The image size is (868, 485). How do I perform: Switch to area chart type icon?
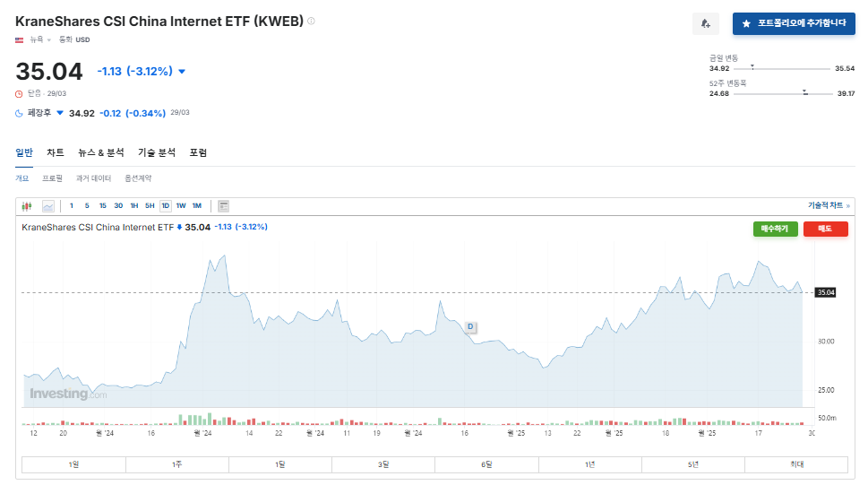coord(48,206)
